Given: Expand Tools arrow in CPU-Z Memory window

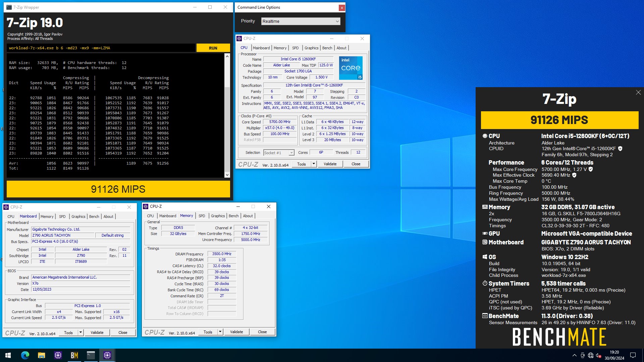Looking at the screenshot, I should [220, 332].
